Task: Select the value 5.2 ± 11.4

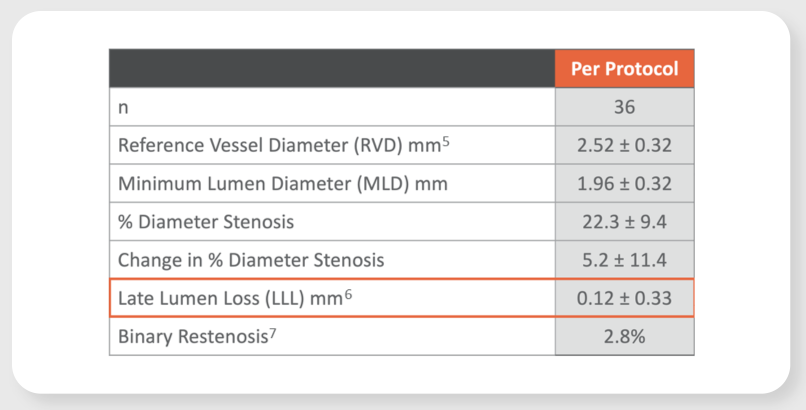Action: tap(624, 260)
